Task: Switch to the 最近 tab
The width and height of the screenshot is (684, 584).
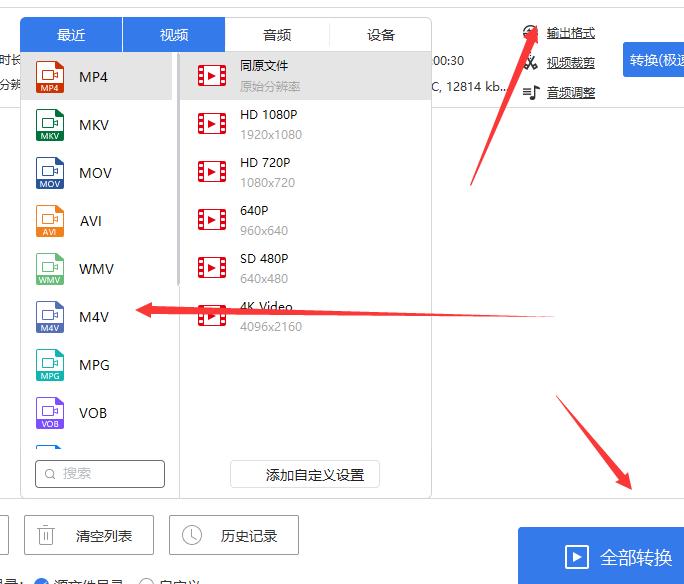Action: tap(71, 35)
